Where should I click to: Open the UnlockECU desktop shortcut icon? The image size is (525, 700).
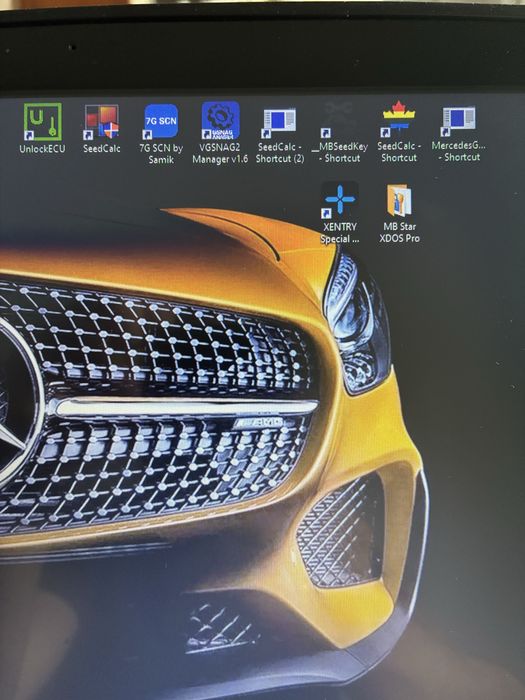[x=42, y=121]
